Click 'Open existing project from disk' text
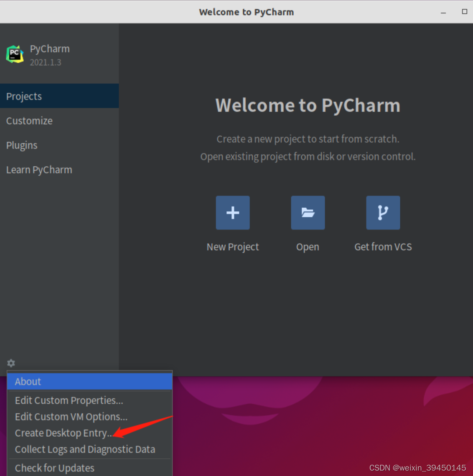Viewport: 473px width, 476px height. coord(308,157)
